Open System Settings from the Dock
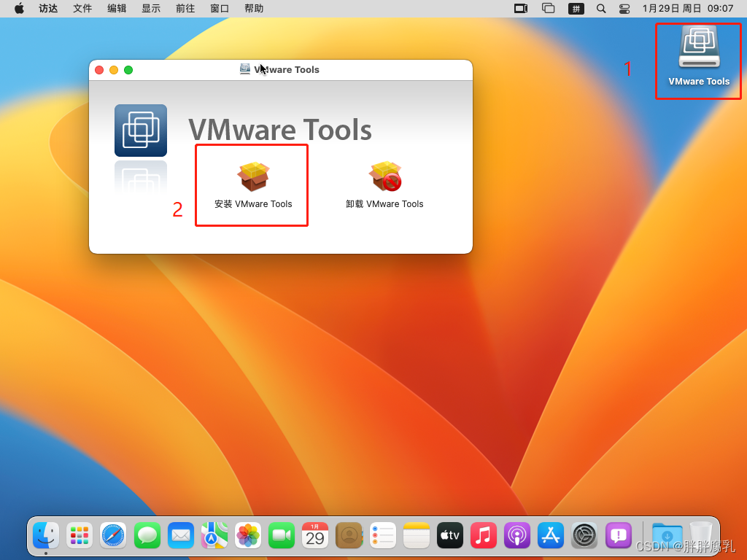 [584, 536]
